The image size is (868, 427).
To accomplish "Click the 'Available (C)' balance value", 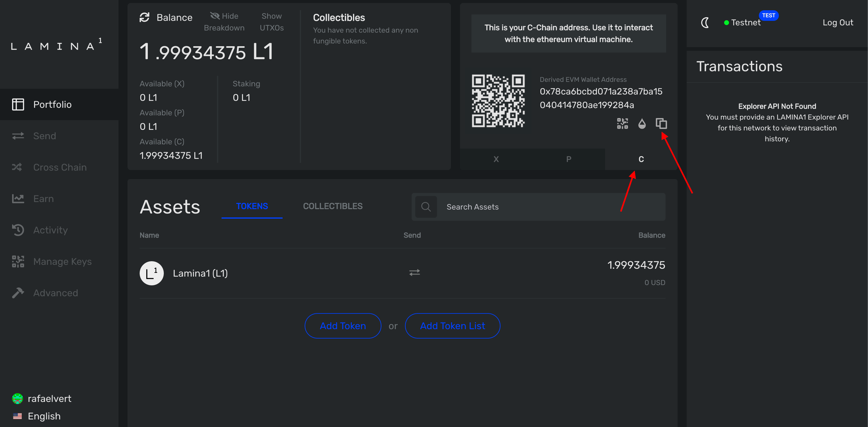I will pyautogui.click(x=171, y=156).
